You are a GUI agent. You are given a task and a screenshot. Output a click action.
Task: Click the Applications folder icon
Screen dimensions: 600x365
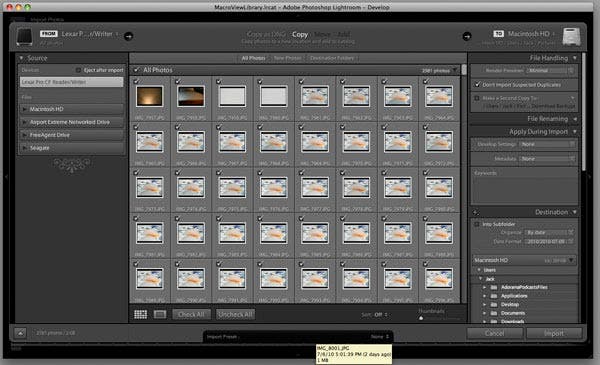494,296
